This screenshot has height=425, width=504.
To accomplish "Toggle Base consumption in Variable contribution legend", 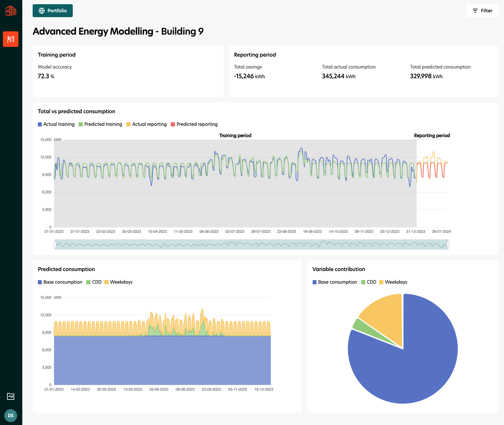I will (x=335, y=282).
